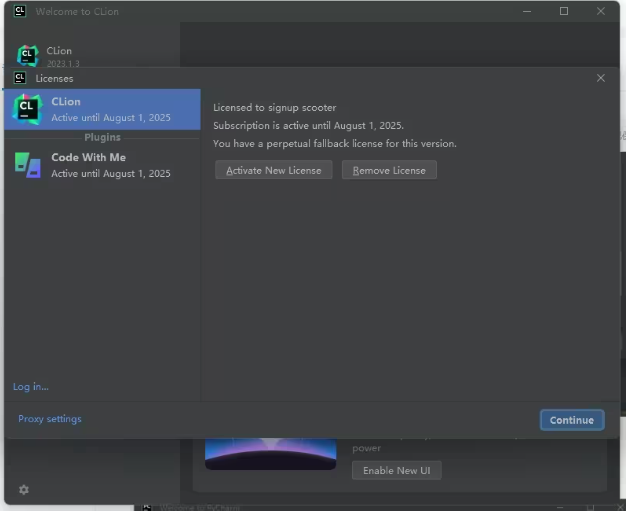Click the Continue button
The width and height of the screenshot is (630, 512).
[x=572, y=420]
